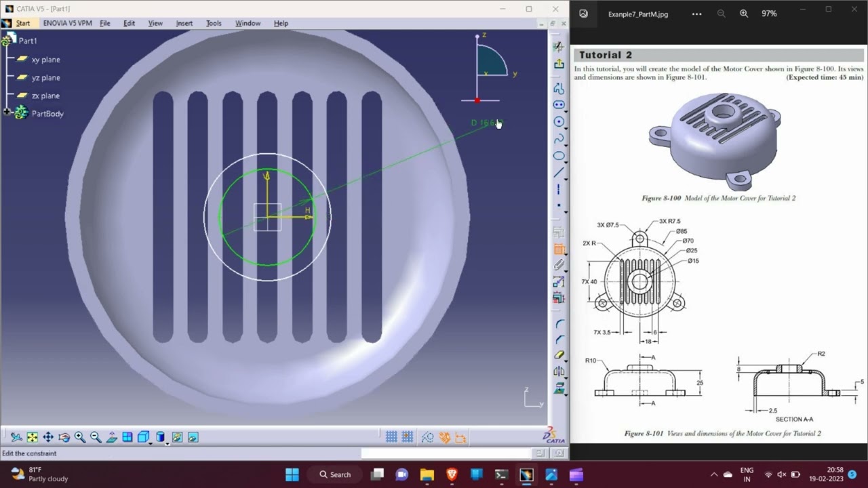The height and width of the screenshot is (488, 868).
Task: Open the Spline tool flyout arrow
Action: (x=566, y=144)
